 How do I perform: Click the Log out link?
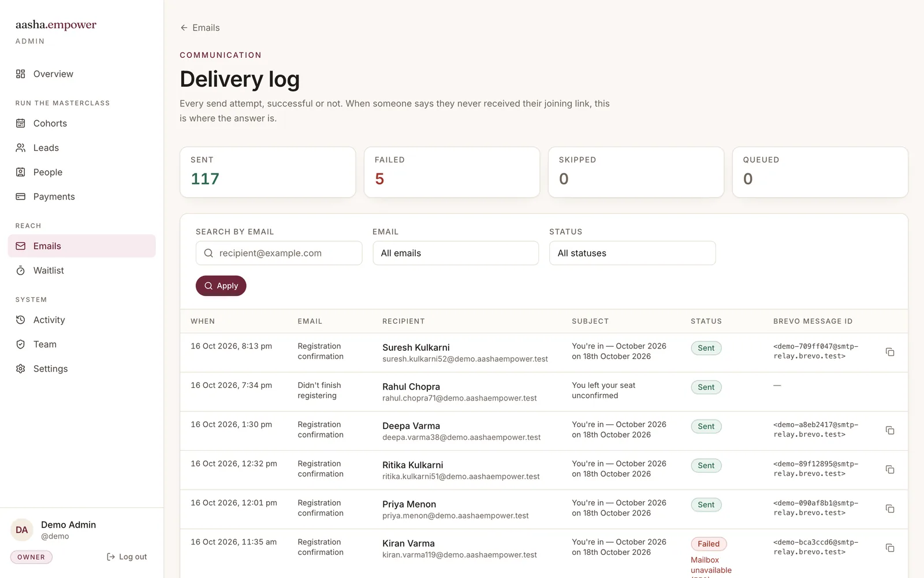(126, 557)
